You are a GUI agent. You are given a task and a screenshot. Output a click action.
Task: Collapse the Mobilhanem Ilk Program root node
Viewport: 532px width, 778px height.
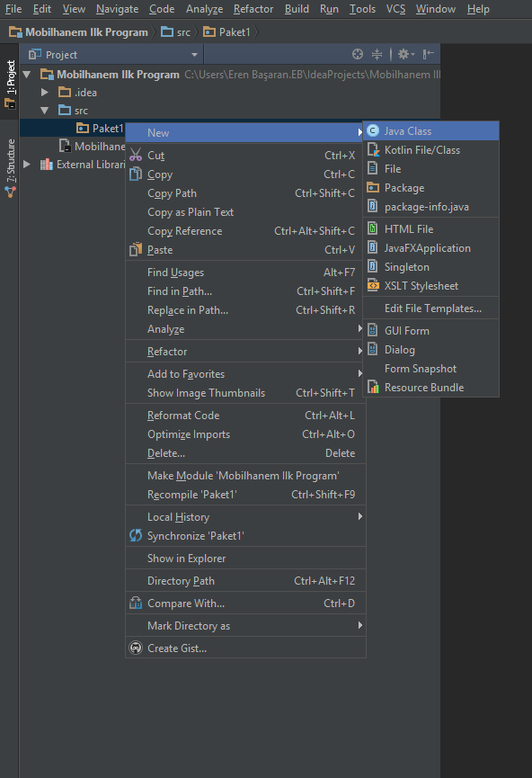27,75
